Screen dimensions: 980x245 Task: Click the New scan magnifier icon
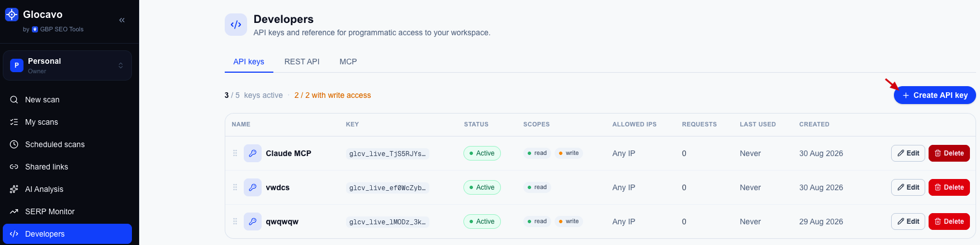(x=14, y=100)
